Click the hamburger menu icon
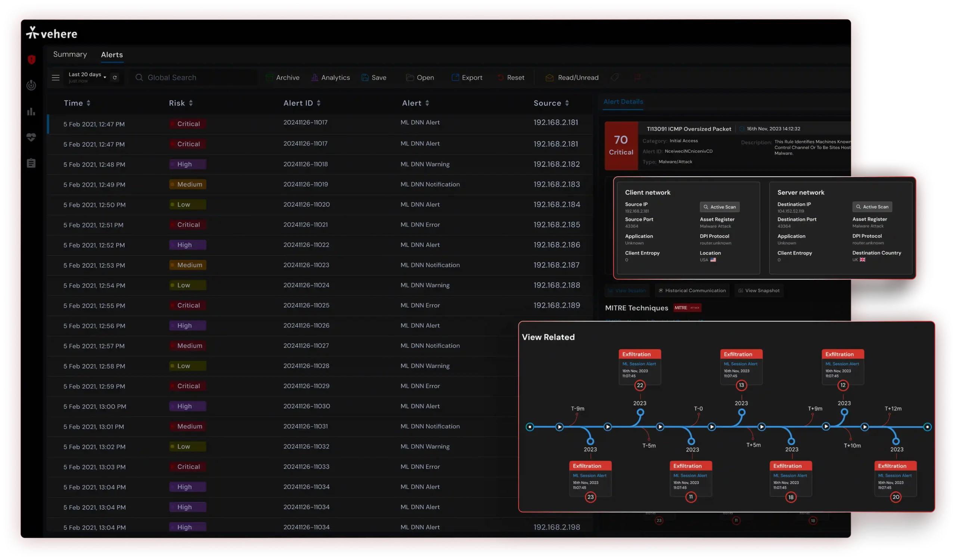Screen dimensions: 956x560 point(56,78)
